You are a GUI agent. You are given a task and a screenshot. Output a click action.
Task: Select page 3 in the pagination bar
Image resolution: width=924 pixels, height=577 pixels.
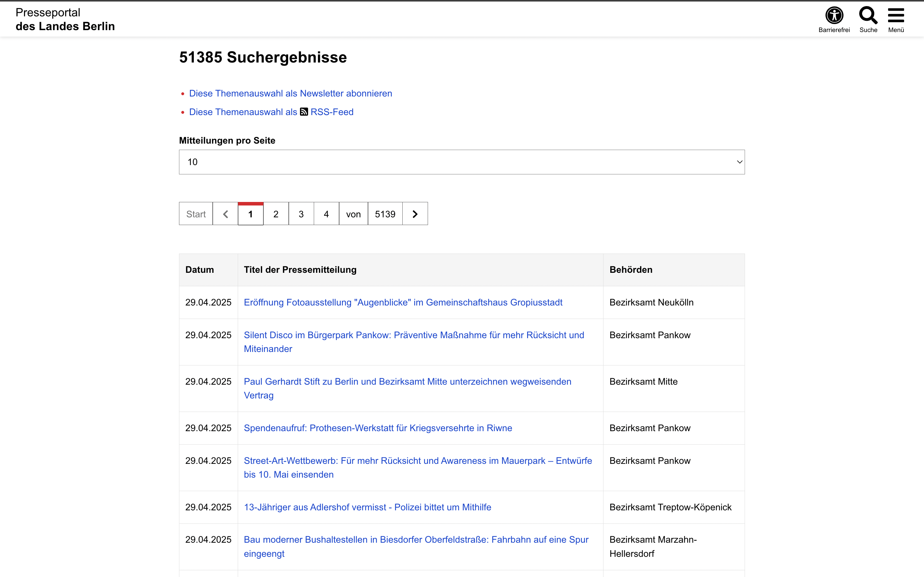[301, 214]
